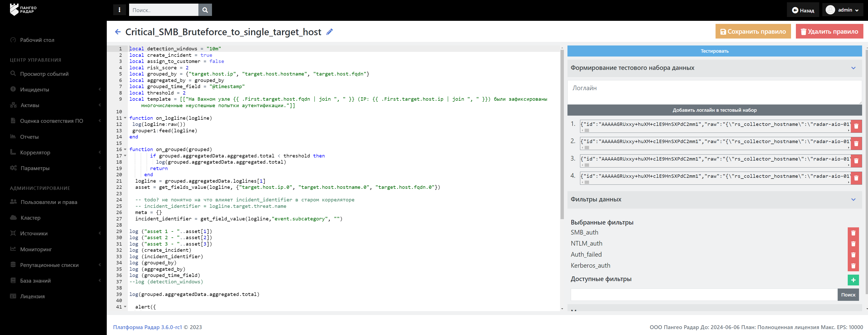Focus the available filters search field
The width and height of the screenshot is (868, 335).
click(x=704, y=294)
